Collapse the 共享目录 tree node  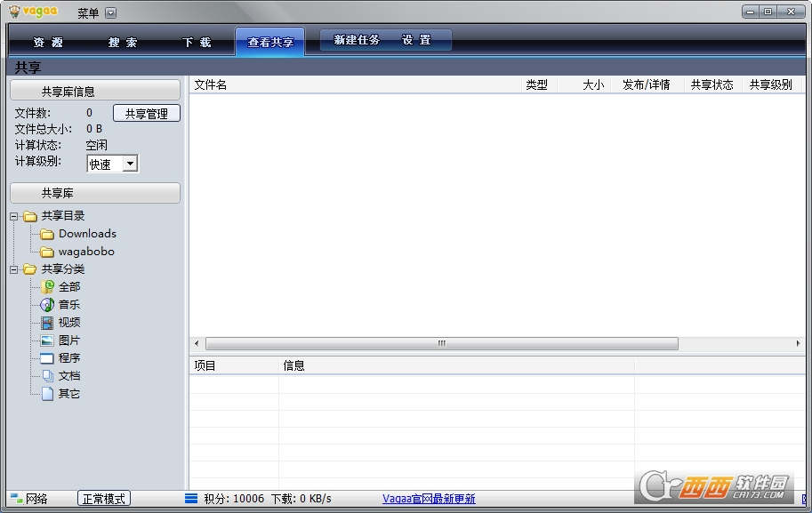(14, 216)
